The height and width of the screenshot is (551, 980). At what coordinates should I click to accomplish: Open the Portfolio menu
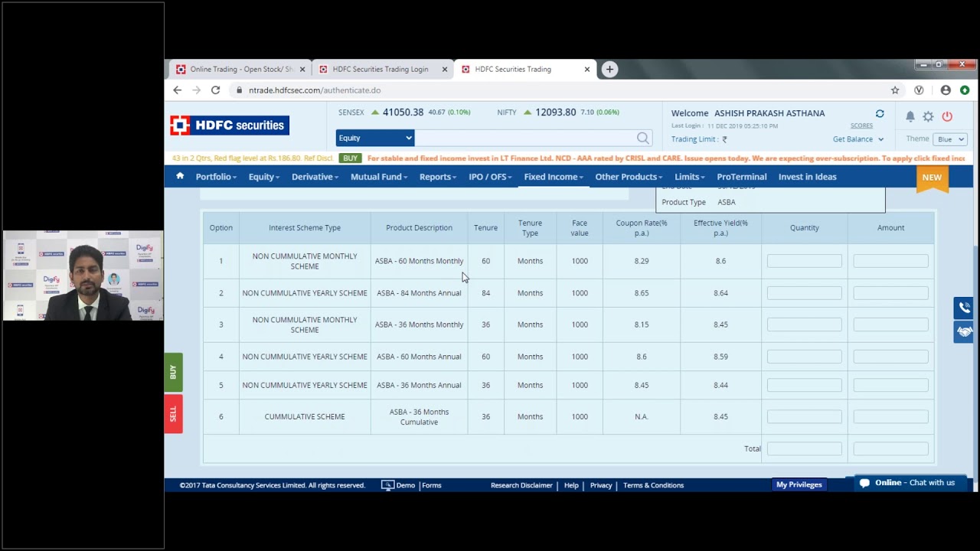point(216,177)
